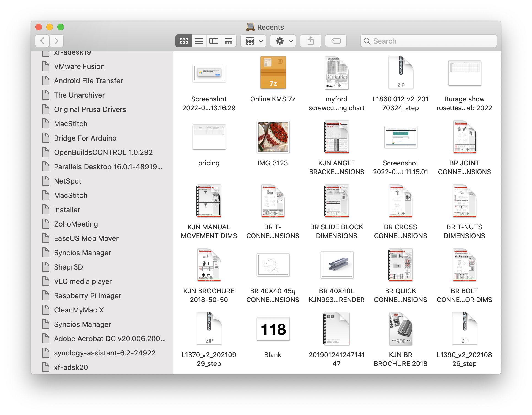Switch to list view mode
Image resolution: width=532 pixels, height=415 pixels.
[x=199, y=41]
